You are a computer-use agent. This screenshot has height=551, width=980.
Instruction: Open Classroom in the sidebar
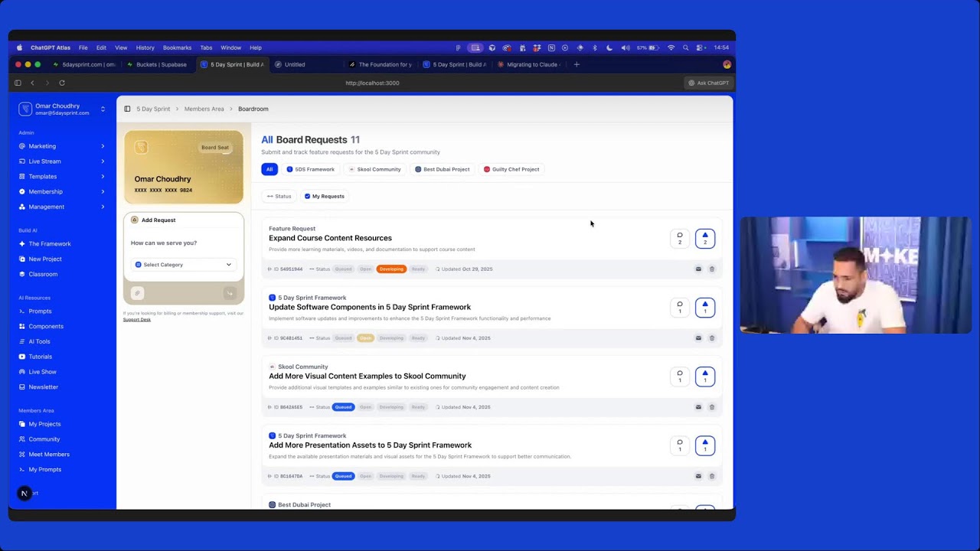[43, 274]
